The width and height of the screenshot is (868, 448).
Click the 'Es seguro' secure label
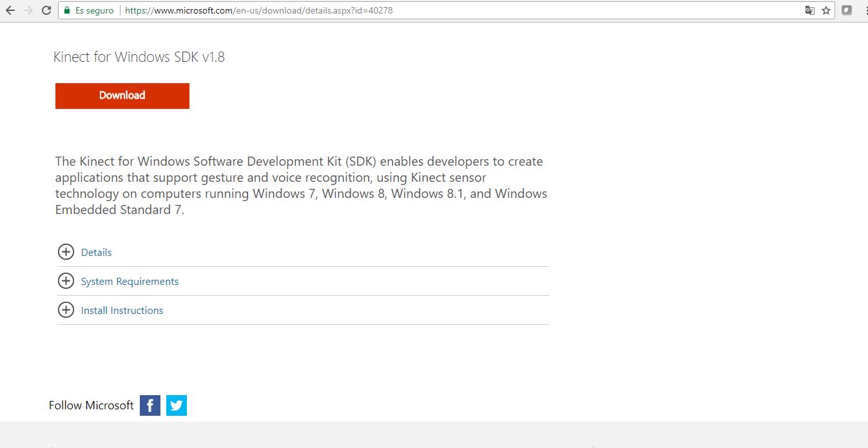pyautogui.click(x=94, y=10)
